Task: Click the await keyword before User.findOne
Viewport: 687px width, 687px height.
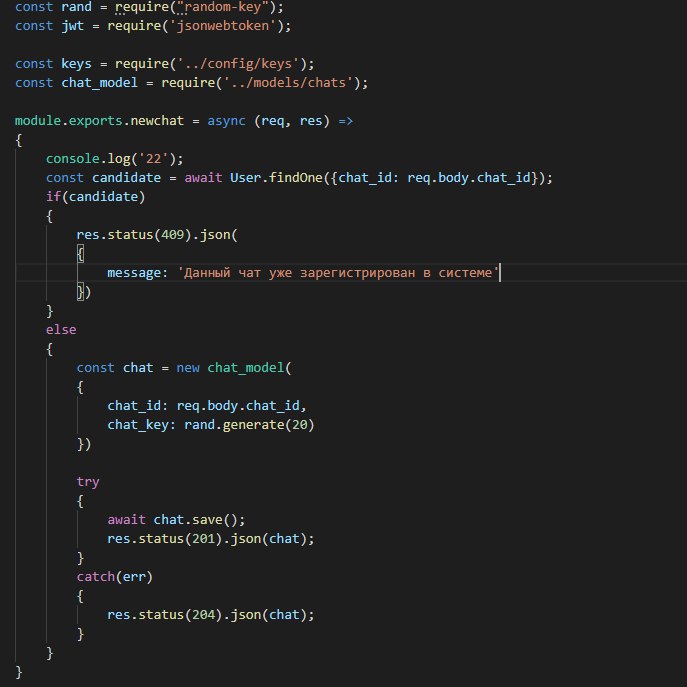Action: coord(203,177)
